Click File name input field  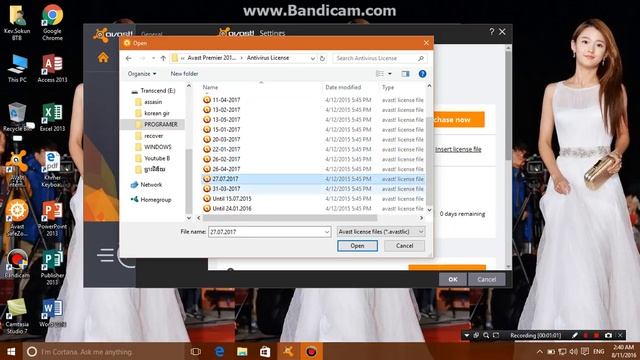coord(267,232)
